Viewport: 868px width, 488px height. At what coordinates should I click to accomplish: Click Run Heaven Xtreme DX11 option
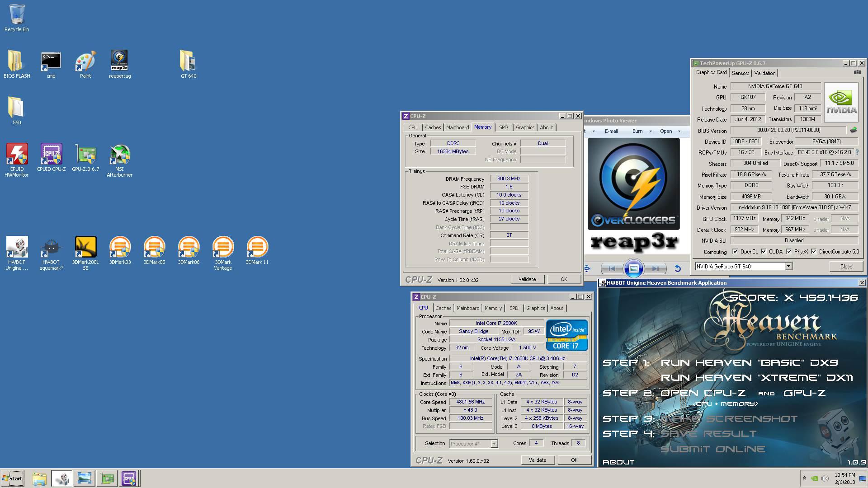click(756, 378)
